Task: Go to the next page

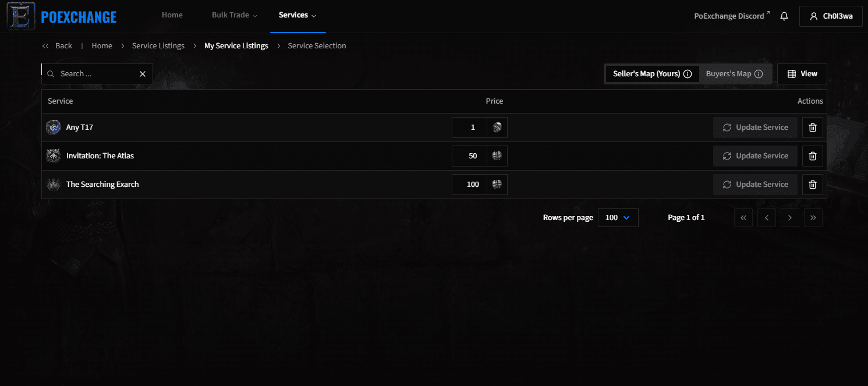Action: tap(790, 218)
